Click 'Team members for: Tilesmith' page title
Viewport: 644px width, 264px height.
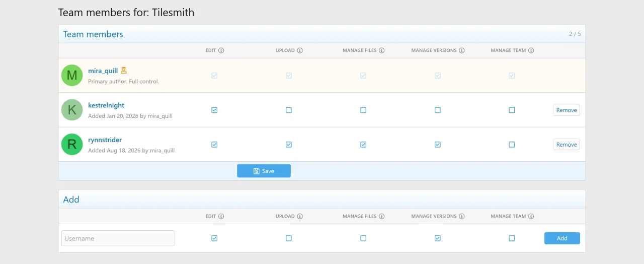[x=126, y=13]
